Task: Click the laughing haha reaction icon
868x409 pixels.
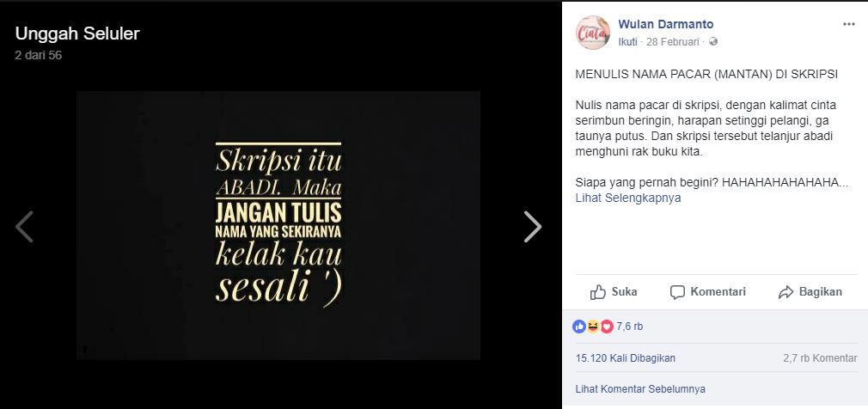Action: point(593,327)
